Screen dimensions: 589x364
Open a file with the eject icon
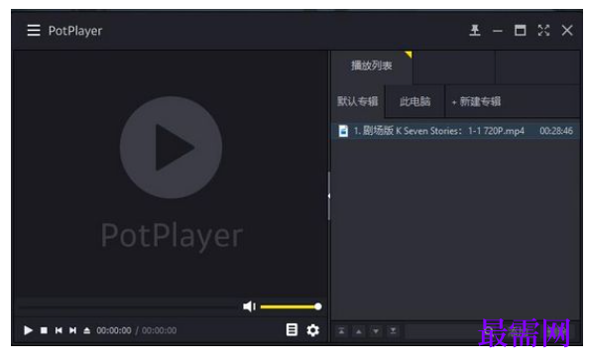click(87, 330)
